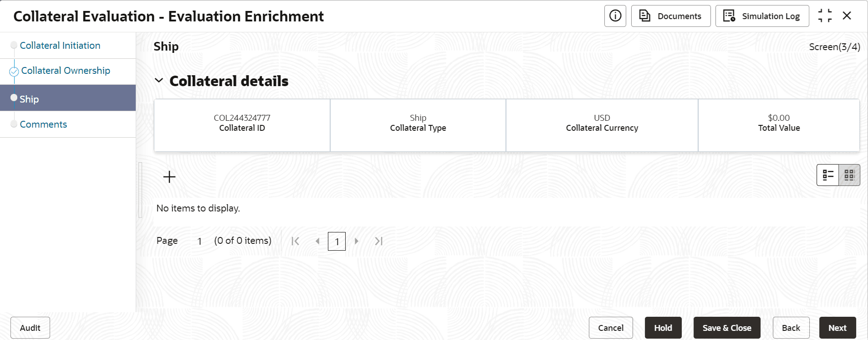
Task: Click the collapse screen icon
Action: pos(825,16)
